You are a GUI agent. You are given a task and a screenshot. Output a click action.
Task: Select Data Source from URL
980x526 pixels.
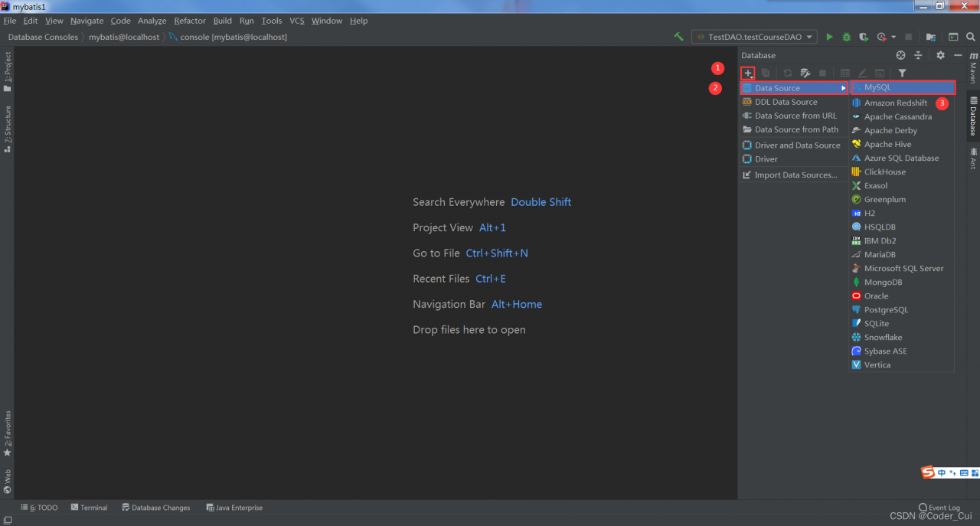point(794,116)
